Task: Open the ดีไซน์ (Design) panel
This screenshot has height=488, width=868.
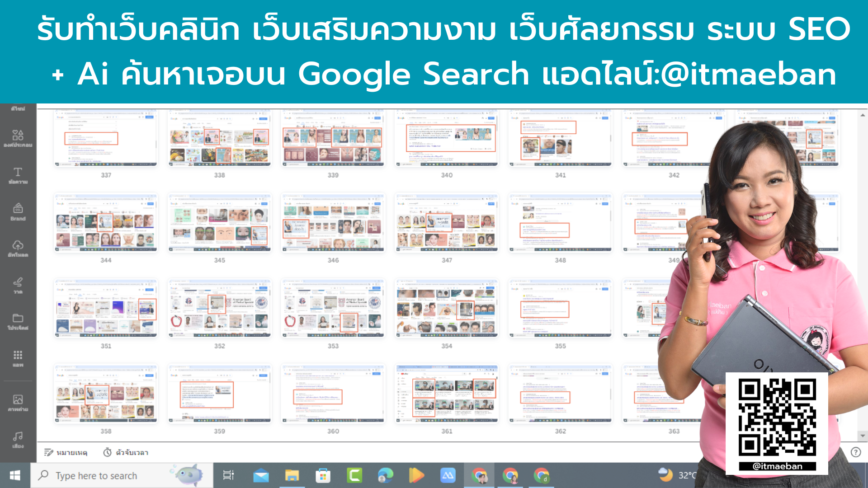Action: (x=18, y=108)
